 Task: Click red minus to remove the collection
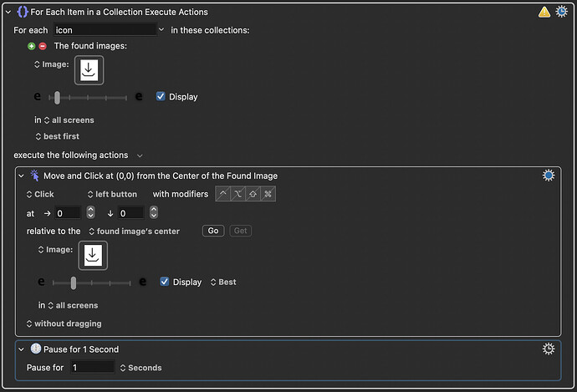click(x=42, y=46)
